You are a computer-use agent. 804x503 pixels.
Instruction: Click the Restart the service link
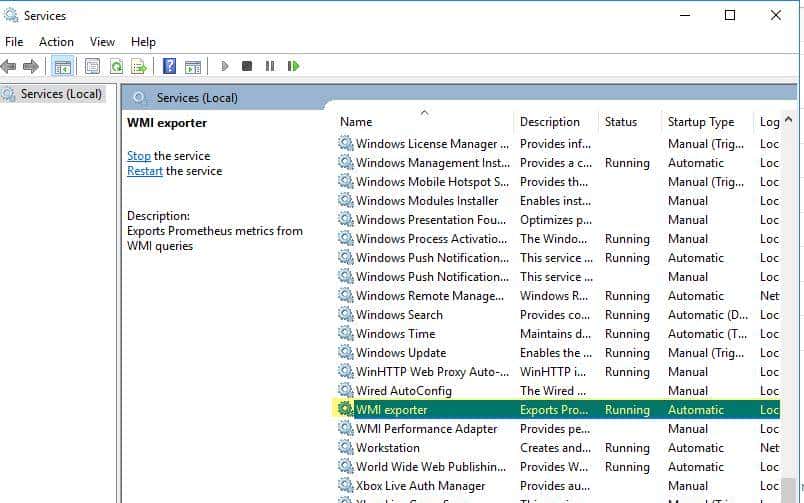(x=145, y=171)
